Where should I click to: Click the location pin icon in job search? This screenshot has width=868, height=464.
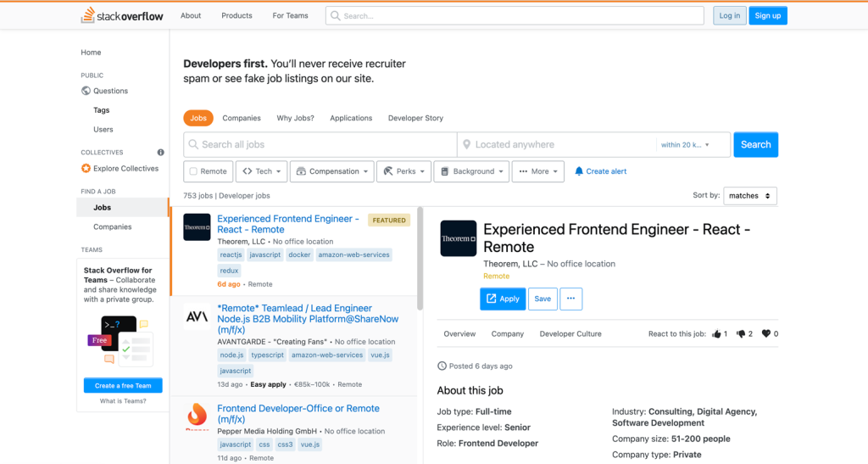(467, 144)
